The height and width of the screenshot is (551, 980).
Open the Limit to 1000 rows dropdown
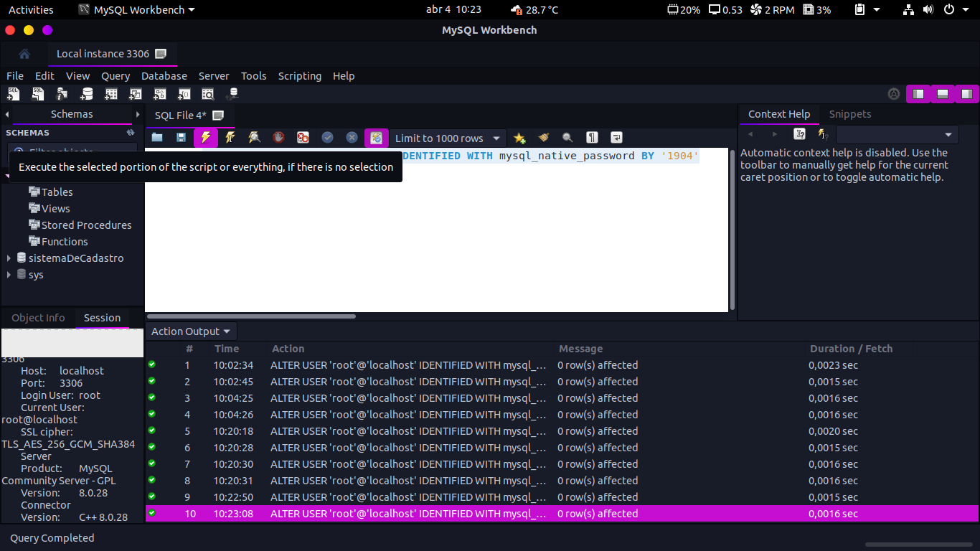[x=448, y=138]
